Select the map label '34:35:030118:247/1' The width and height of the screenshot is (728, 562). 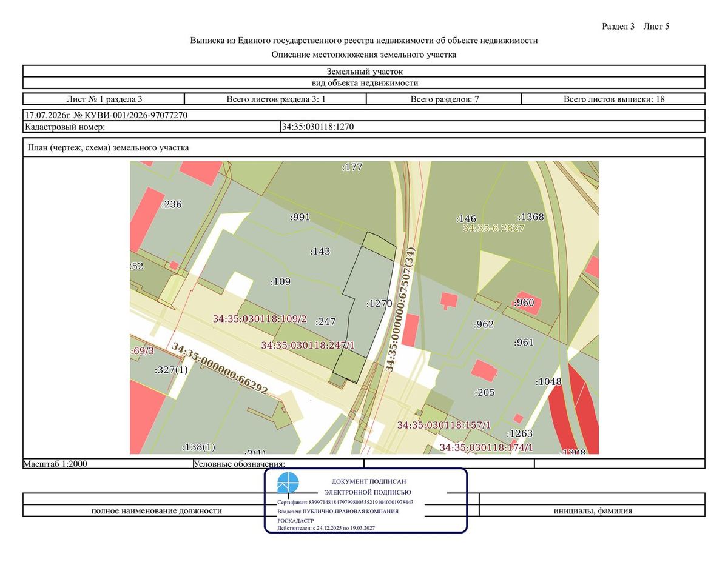[308, 345]
